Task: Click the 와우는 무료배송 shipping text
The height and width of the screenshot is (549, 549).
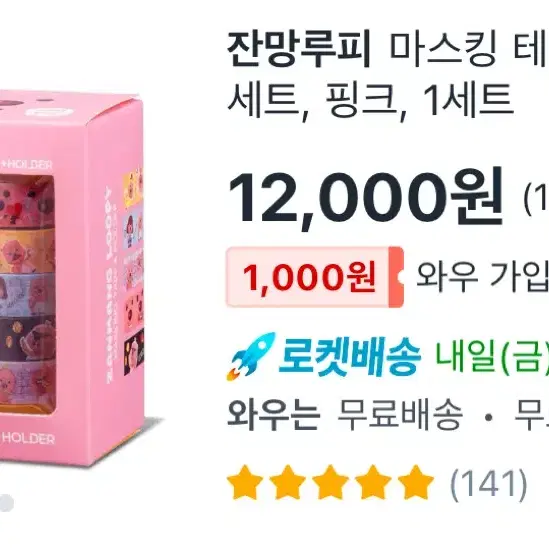Action: (x=345, y=416)
